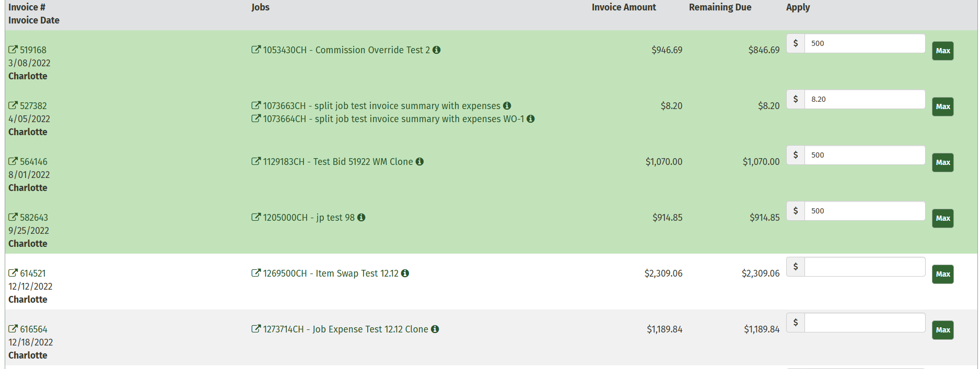Click info icon beside Item Swap Test 12.12

tap(405, 273)
